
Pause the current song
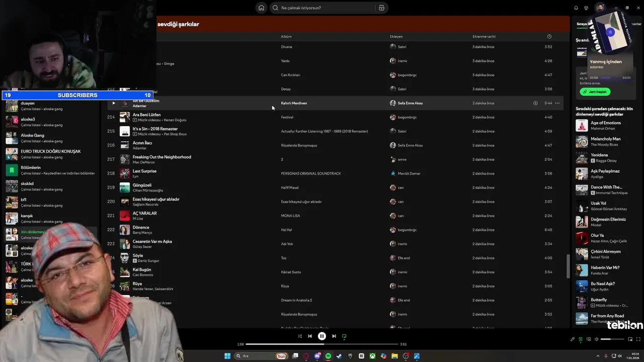pyautogui.click(x=322, y=336)
